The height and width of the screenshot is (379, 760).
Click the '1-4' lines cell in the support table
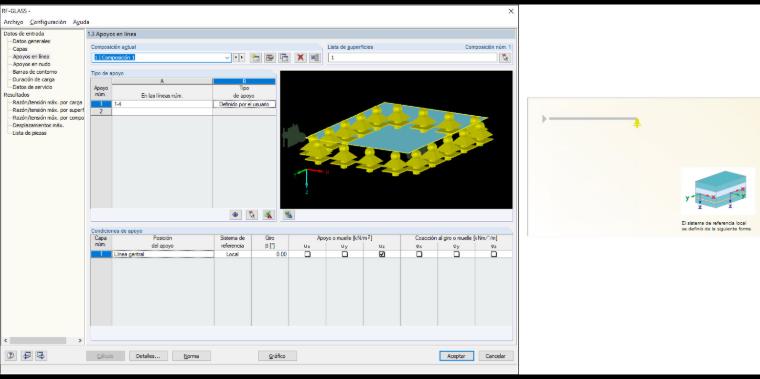pos(162,104)
